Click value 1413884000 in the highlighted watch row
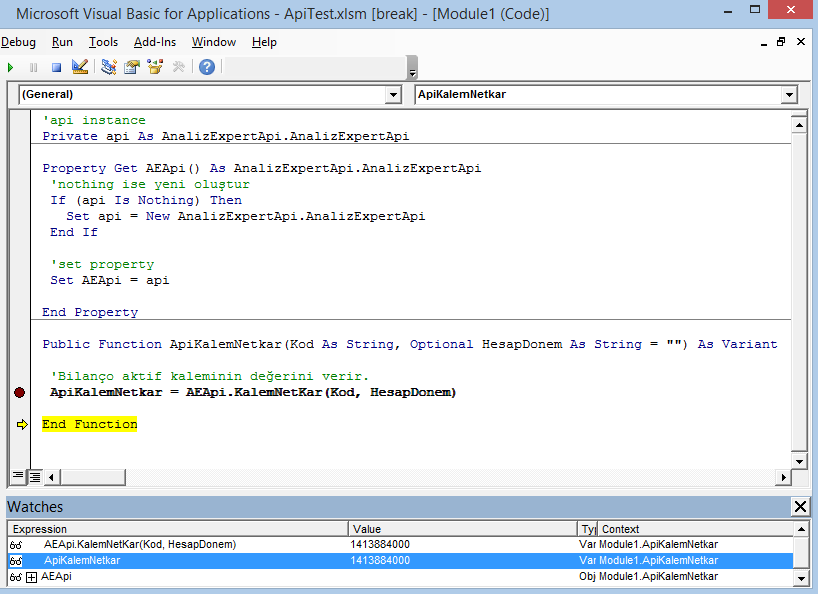 coord(380,561)
